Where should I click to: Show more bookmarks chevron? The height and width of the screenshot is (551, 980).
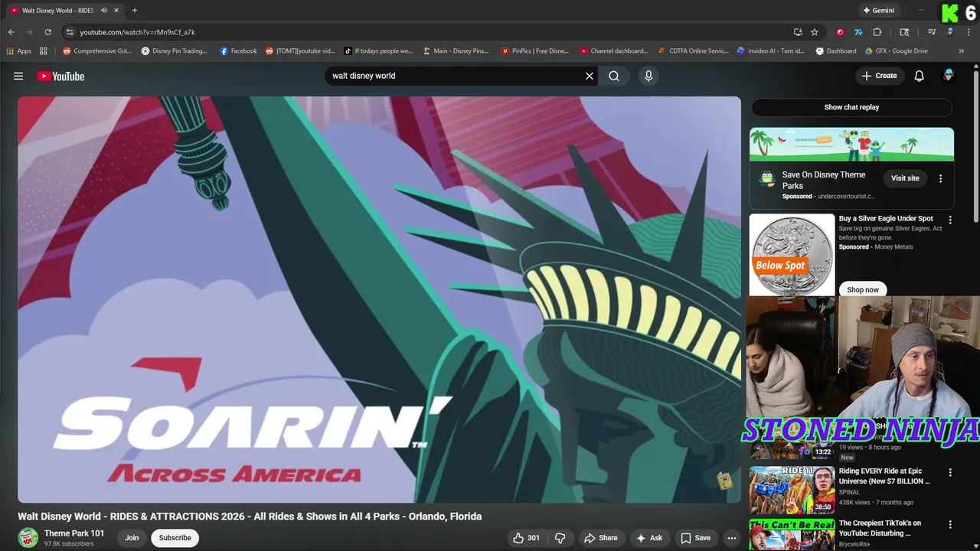pos(962,51)
